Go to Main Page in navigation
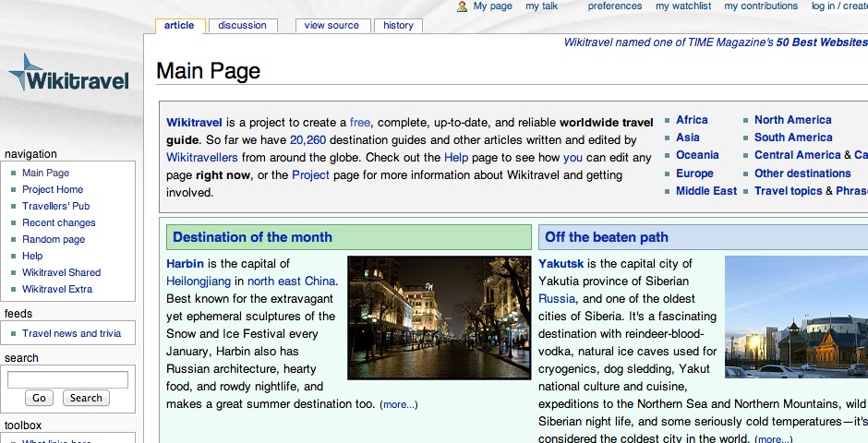This screenshot has width=868, height=443. pos(45,173)
